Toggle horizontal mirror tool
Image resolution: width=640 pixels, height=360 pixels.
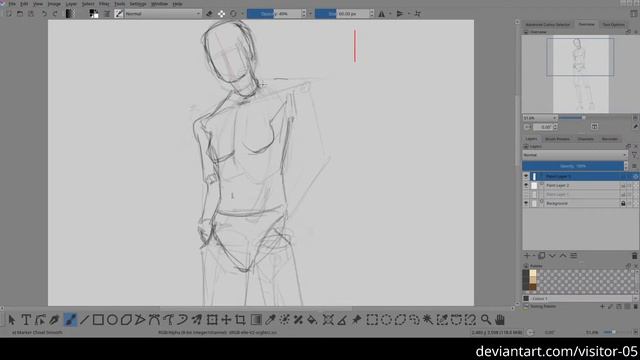(x=381, y=13)
